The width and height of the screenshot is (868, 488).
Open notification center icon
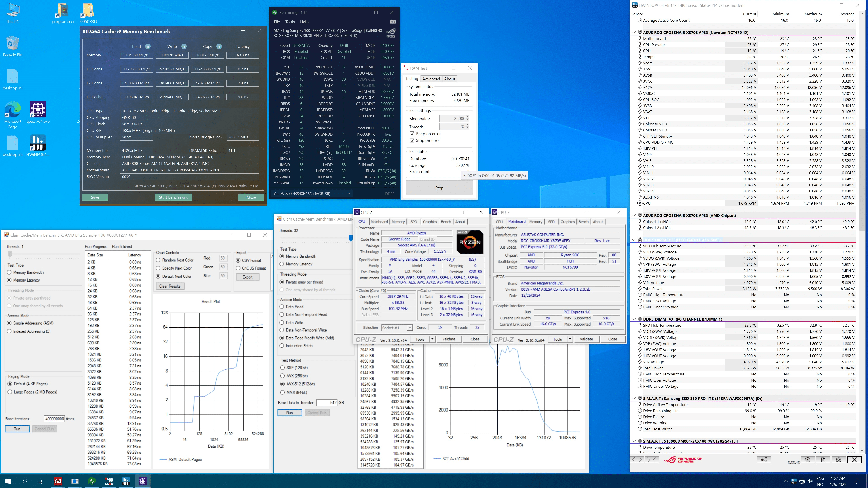(856, 481)
